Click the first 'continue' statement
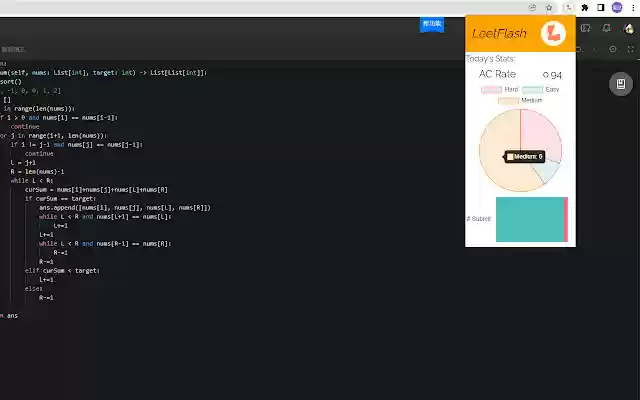 [25, 127]
